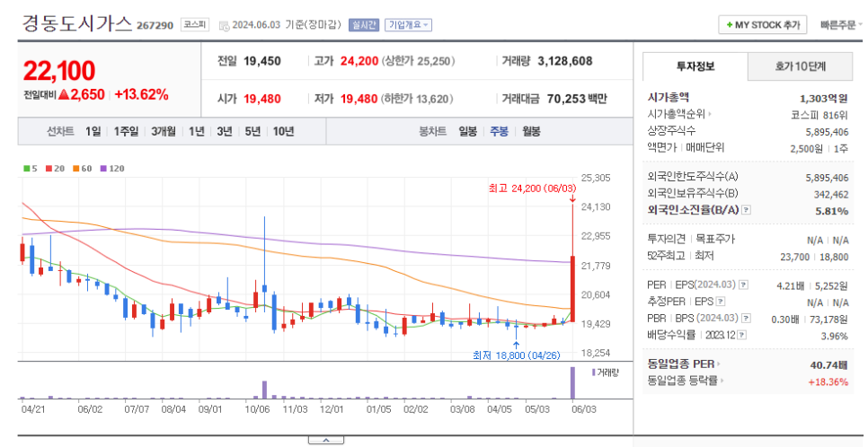Image resolution: width=868 pixels, height=447 pixels.
Task: Click the stock code 267290
Action: (x=155, y=25)
